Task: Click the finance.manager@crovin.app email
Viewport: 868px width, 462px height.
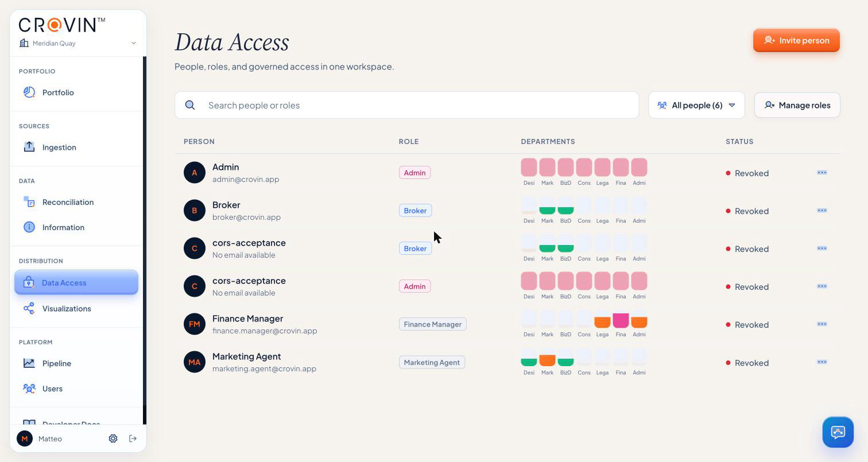Action: (x=265, y=331)
